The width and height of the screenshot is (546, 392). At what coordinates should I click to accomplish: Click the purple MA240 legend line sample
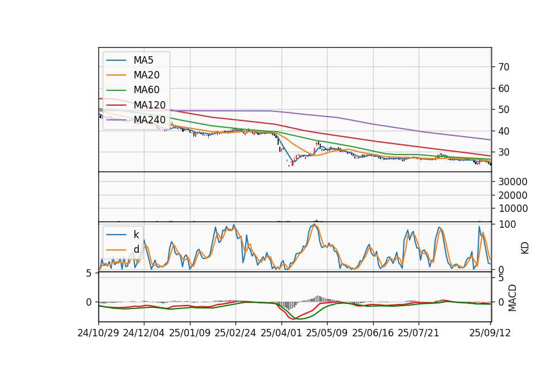point(116,120)
